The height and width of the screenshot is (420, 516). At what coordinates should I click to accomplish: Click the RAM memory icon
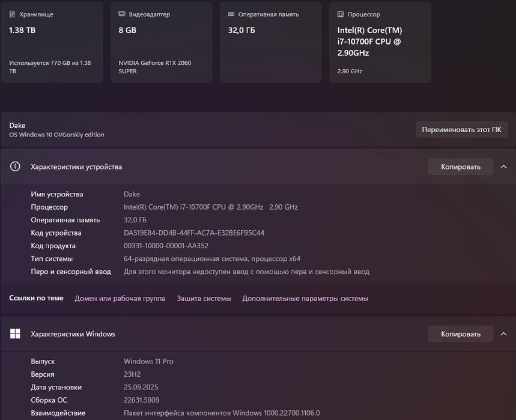[x=231, y=14]
